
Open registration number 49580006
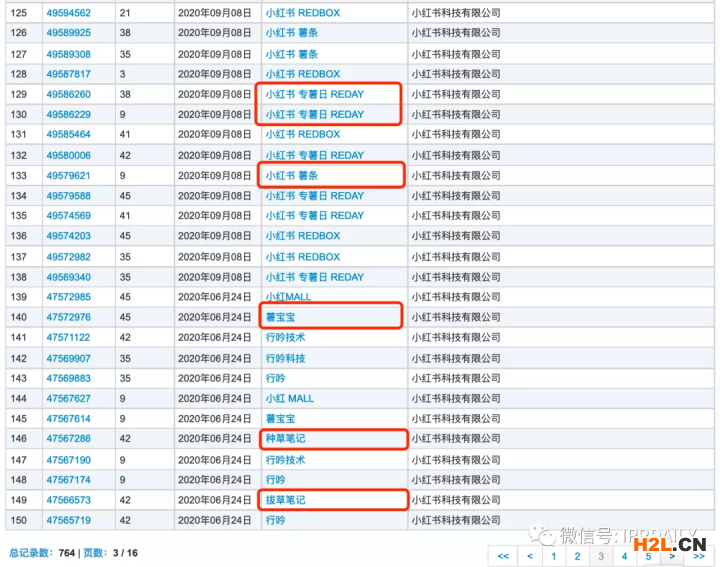pyautogui.click(x=68, y=155)
